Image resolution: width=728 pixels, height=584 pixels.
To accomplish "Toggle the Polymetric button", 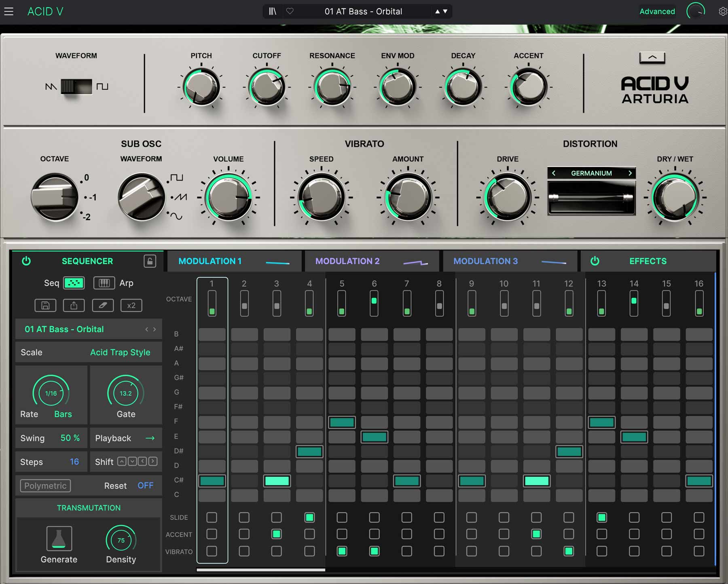I will [x=45, y=485].
